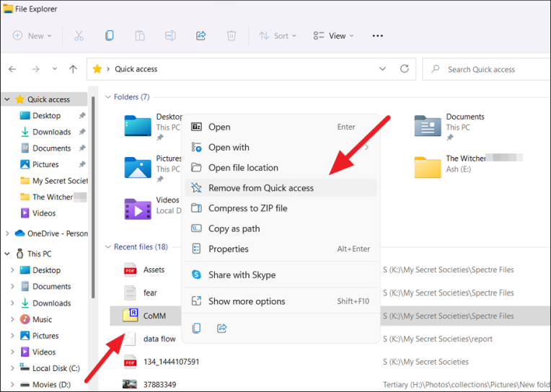Expand the OneDrive tree node
This screenshot has height=392, width=551.
click(x=8, y=233)
